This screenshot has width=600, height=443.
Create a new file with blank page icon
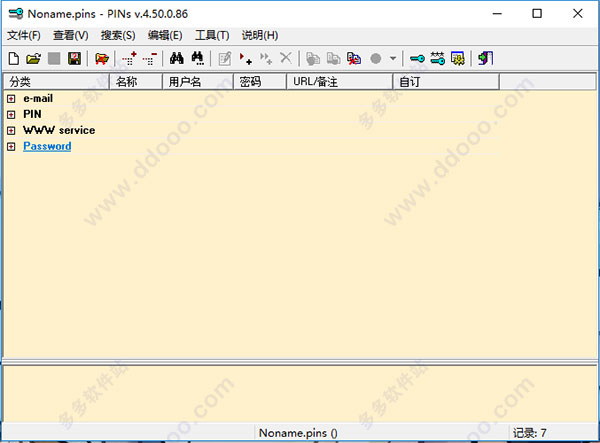click(13, 59)
